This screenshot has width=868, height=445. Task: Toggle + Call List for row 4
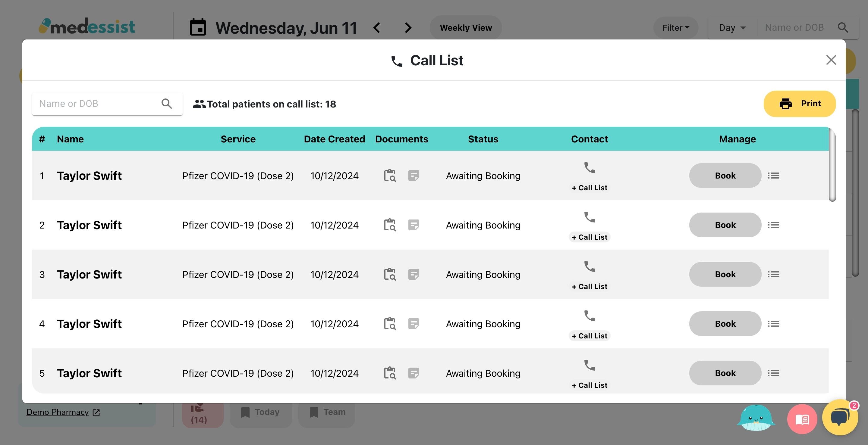pyautogui.click(x=589, y=336)
